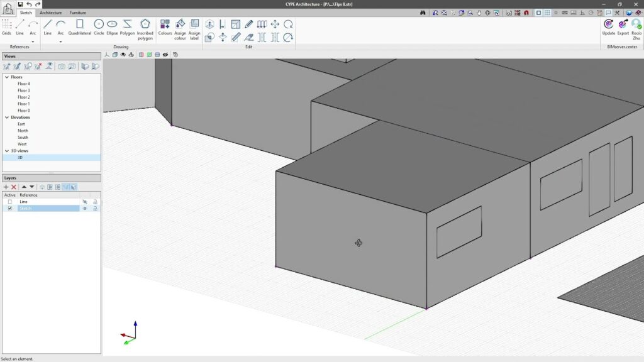Enable the Active checkbox for Line layer

pos(9,202)
